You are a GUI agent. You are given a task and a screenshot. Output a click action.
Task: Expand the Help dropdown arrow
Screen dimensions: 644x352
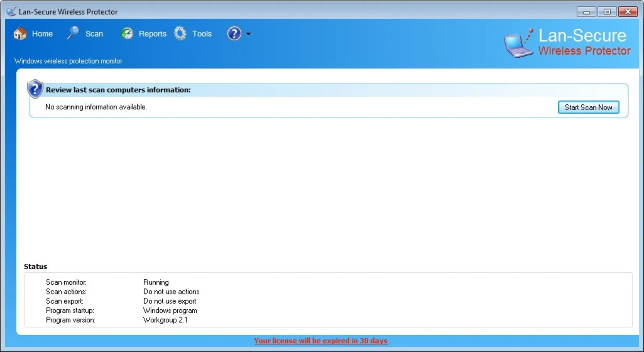[x=249, y=34]
